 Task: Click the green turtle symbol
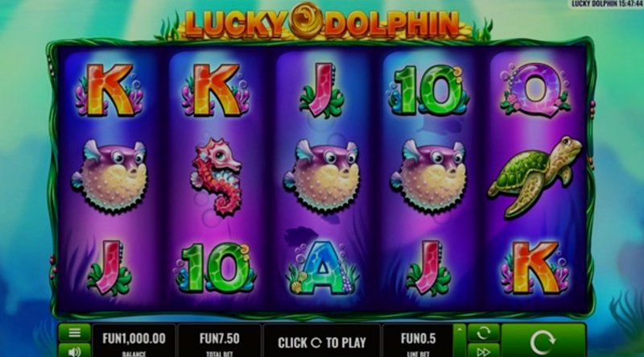tap(535, 176)
